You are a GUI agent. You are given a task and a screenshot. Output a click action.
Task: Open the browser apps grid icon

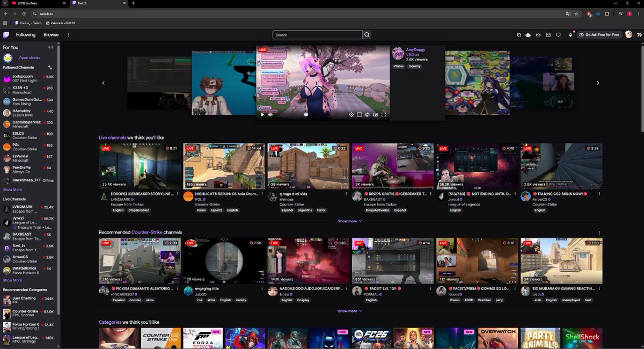pos(5,23)
